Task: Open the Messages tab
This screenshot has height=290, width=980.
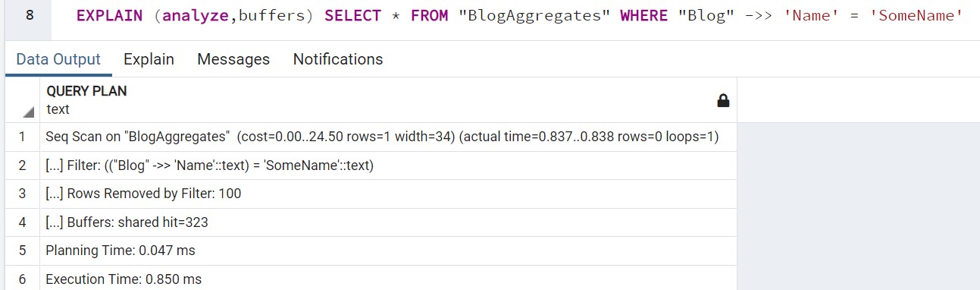Action: click(233, 59)
